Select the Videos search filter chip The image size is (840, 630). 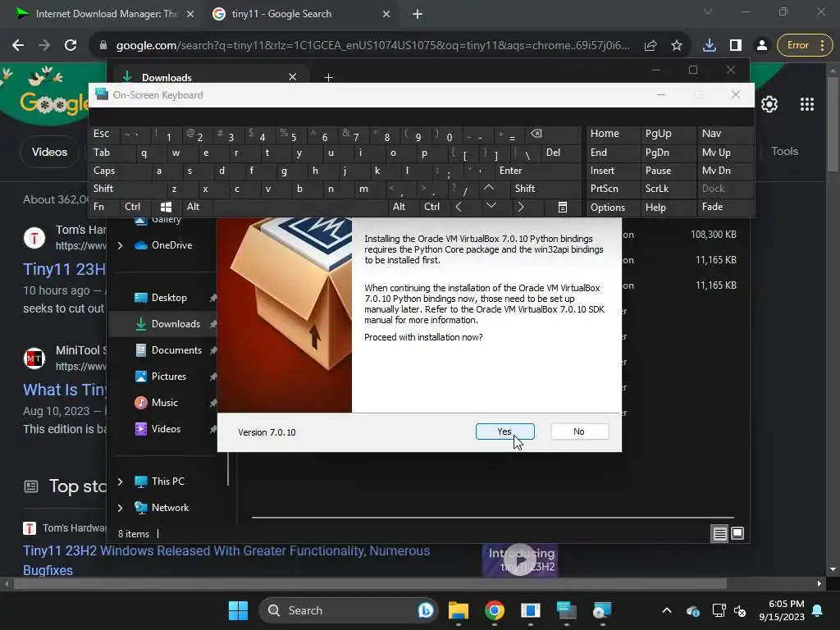pyautogui.click(x=49, y=152)
